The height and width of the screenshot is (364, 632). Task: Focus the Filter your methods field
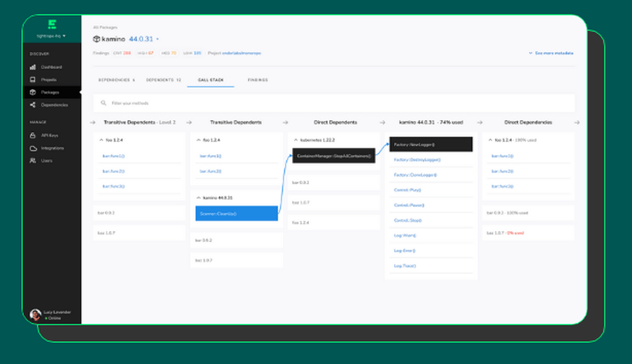(x=334, y=103)
